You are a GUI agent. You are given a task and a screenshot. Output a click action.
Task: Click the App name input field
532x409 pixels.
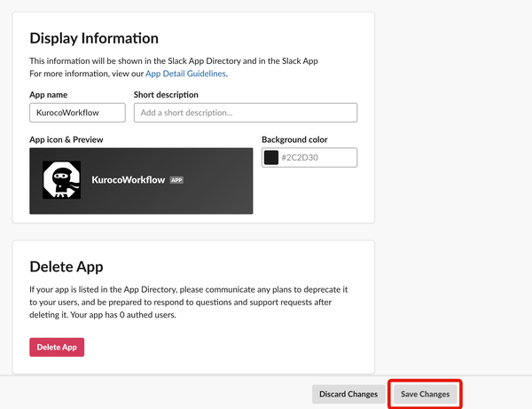77,113
